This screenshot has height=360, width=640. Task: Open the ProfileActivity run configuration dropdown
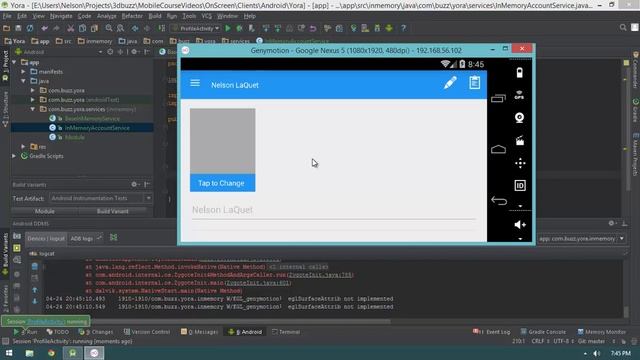coord(196,28)
